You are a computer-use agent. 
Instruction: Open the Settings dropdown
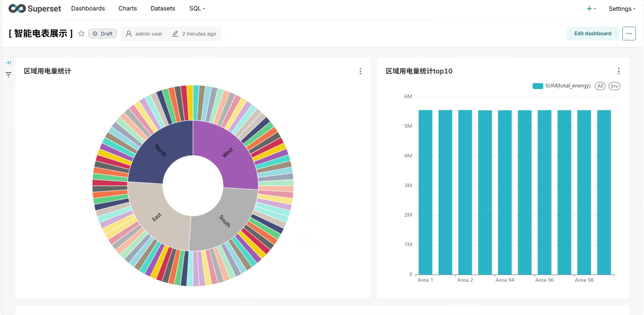(x=622, y=9)
